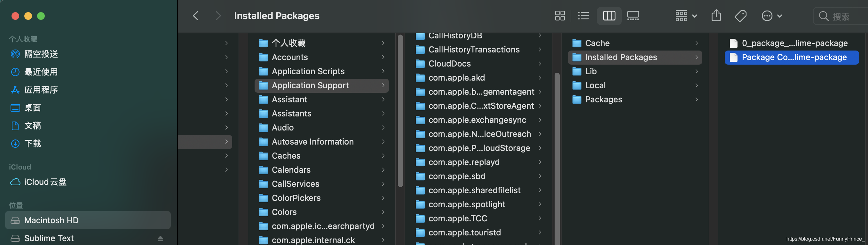Open the group-by options dropdown
868x245 pixels.
tap(686, 16)
